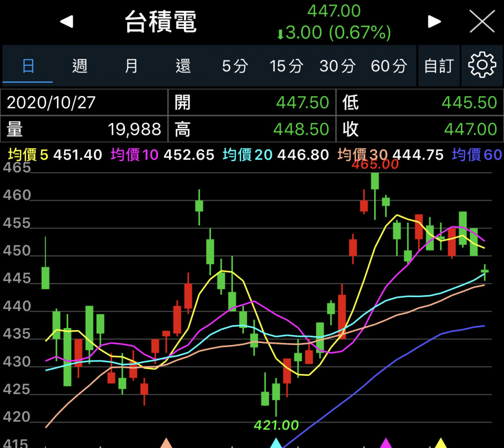Image resolution: width=504 pixels, height=448 pixels.
Task: Switch to 月 monthly chart tab
Action: [131, 66]
